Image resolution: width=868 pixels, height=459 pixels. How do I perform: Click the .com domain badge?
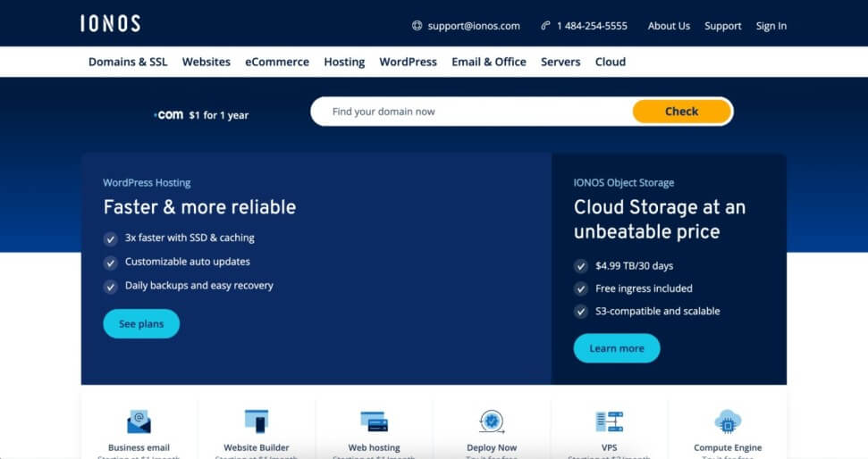(168, 114)
